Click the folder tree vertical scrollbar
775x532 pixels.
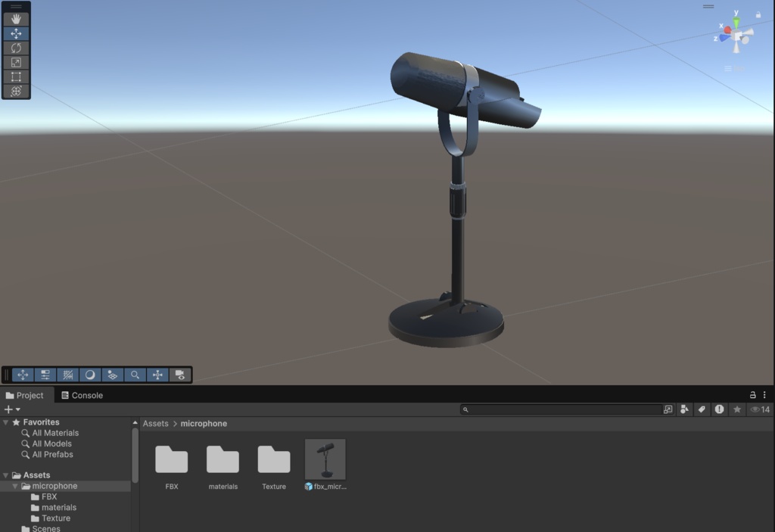point(135,455)
